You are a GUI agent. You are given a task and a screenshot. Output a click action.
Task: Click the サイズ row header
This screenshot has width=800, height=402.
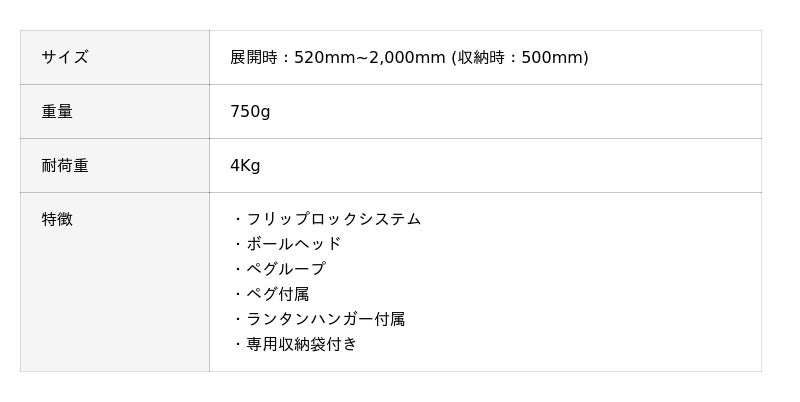[x=64, y=57]
